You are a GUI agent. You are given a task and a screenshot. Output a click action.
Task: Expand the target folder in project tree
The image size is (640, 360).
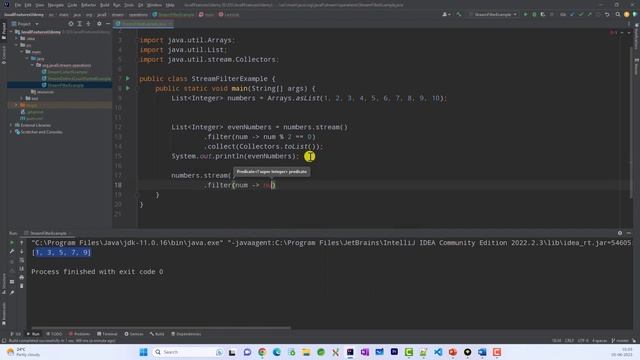pos(17,105)
